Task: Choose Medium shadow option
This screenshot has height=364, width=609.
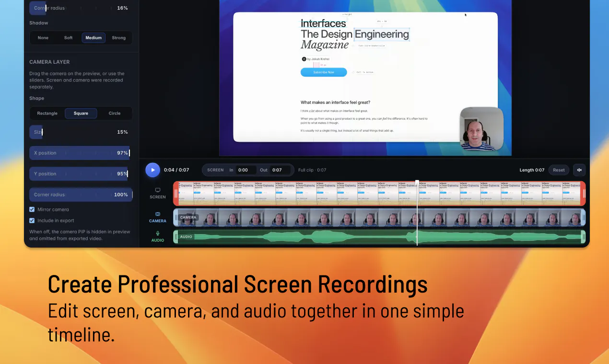Action: tap(94, 38)
